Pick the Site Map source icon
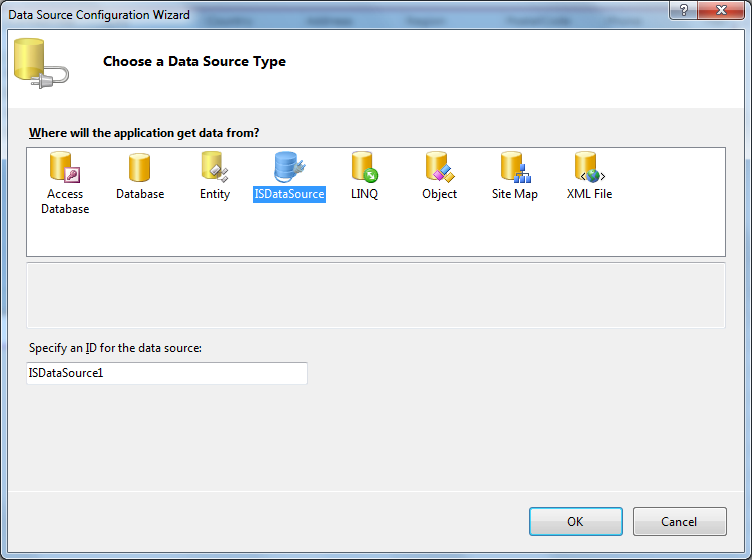 514,168
